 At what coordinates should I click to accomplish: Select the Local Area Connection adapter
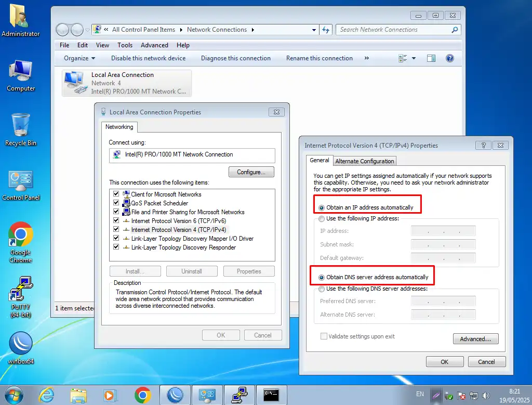tap(127, 83)
